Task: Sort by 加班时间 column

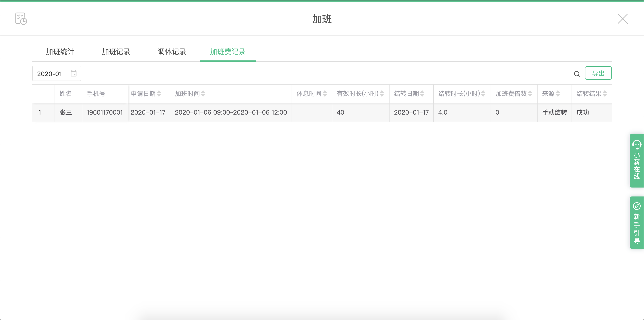Action: coord(203,94)
